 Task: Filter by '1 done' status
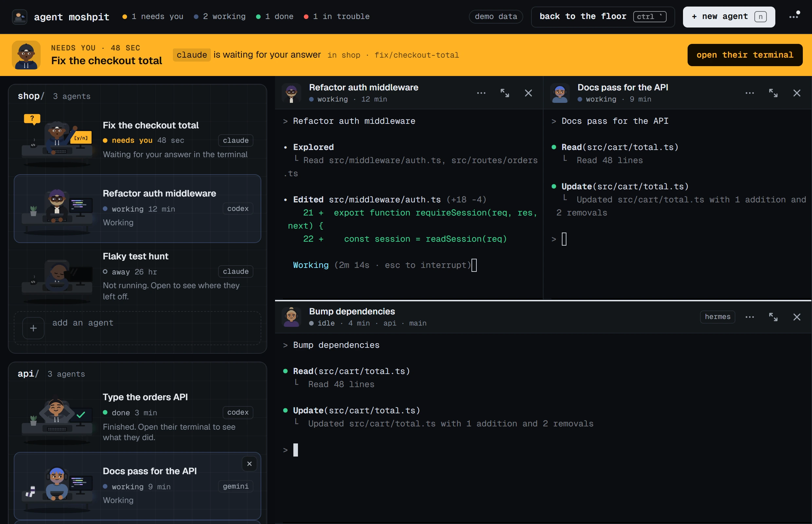click(x=275, y=16)
